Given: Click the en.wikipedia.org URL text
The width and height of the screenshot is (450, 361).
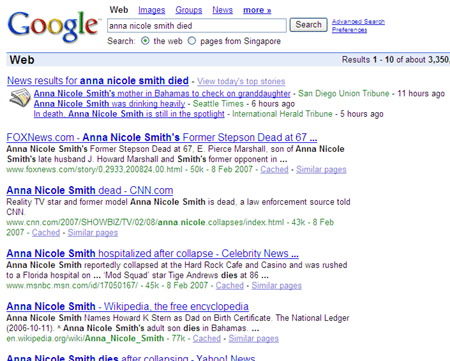Looking at the screenshot, I should pos(85,339).
